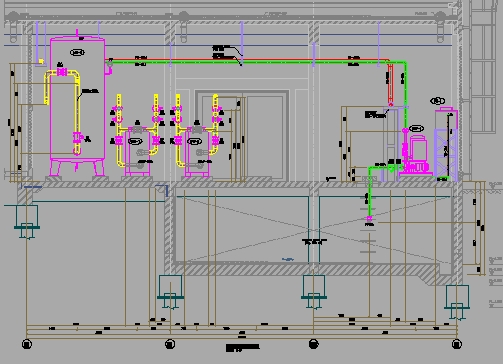Click the leftmost grid axis bubble
This screenshot has width=503, height=364.
[x=27, y=344]
